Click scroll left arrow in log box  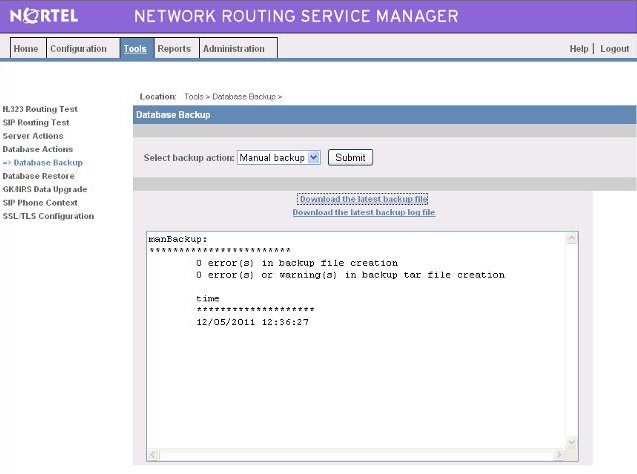[153, 455]
